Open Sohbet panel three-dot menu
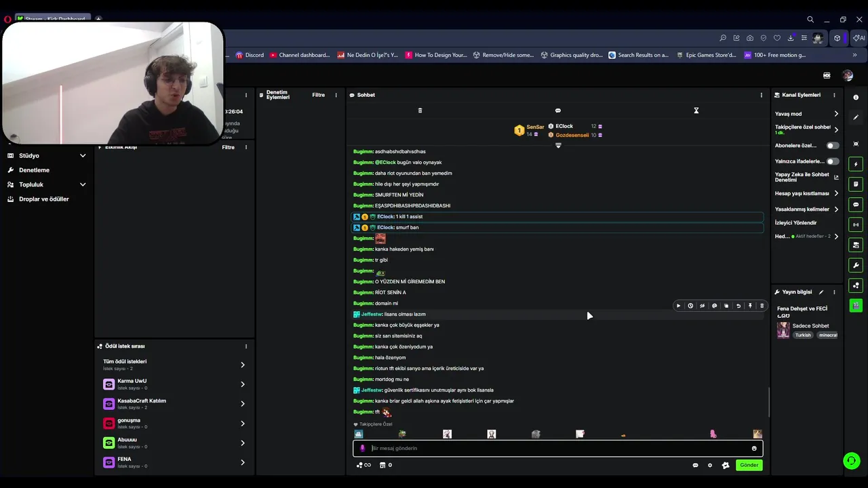This screenshot has width=868, height=488. tap(761, 95)
